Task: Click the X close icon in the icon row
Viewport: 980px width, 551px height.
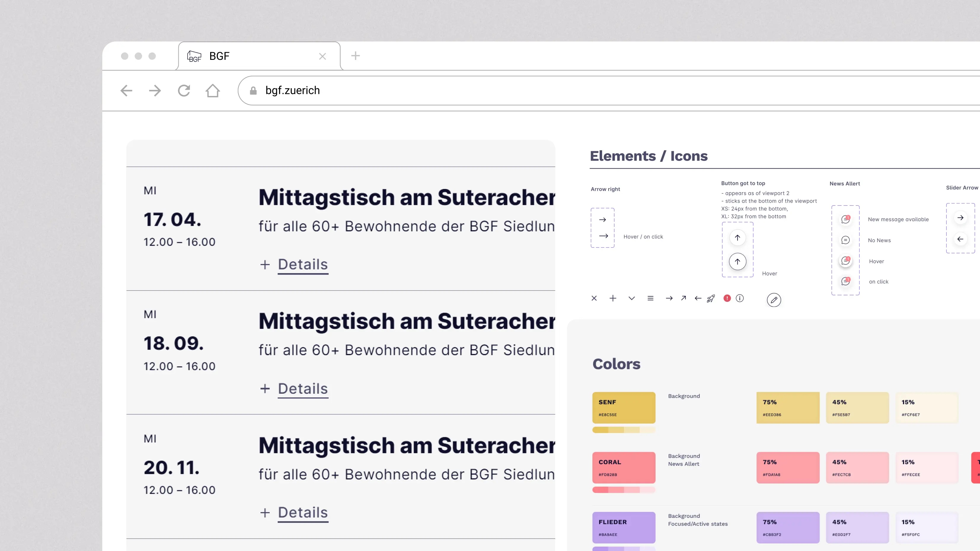Action: click(x=594, y=299)
